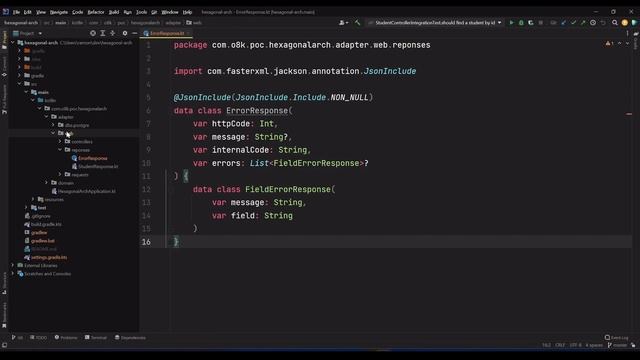Go to previous highlighted error arrow
The height and width of the screenshot is (360, 640).
click(x=620, y=43)
